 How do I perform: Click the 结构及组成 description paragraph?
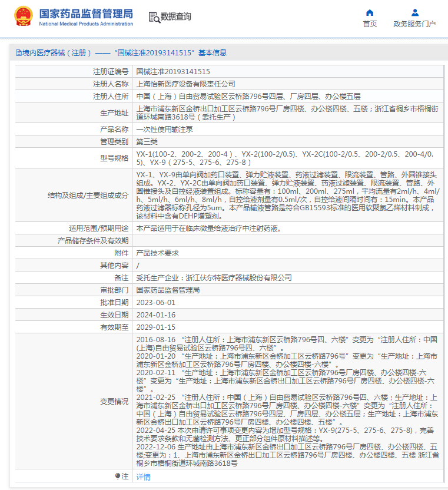[288, 196]
